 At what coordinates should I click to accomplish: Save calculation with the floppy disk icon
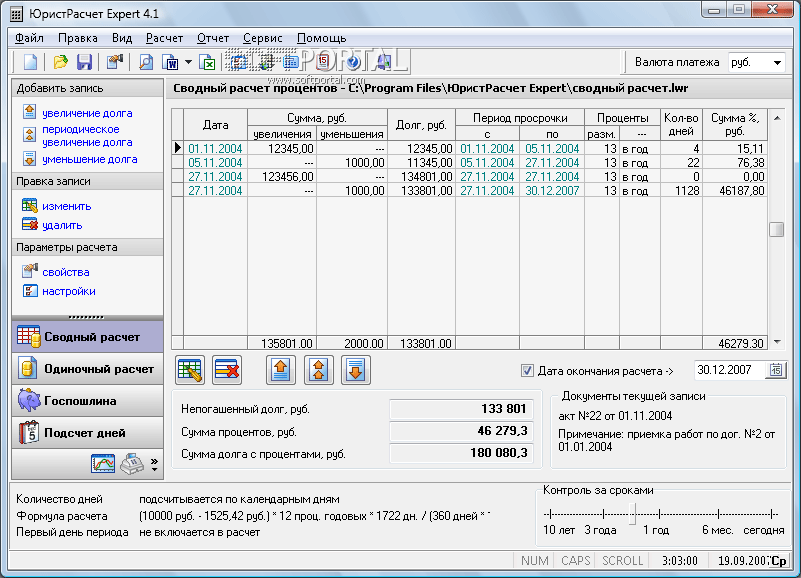coord(84,62)
